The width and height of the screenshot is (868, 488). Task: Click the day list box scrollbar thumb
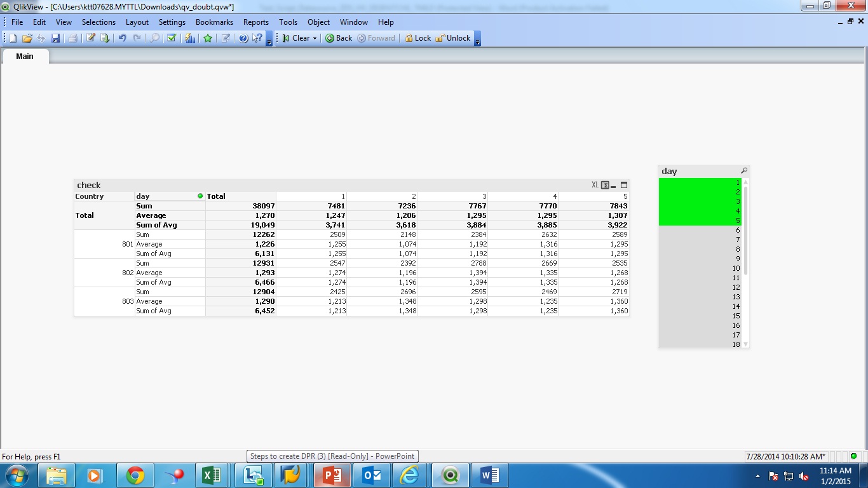746,230
